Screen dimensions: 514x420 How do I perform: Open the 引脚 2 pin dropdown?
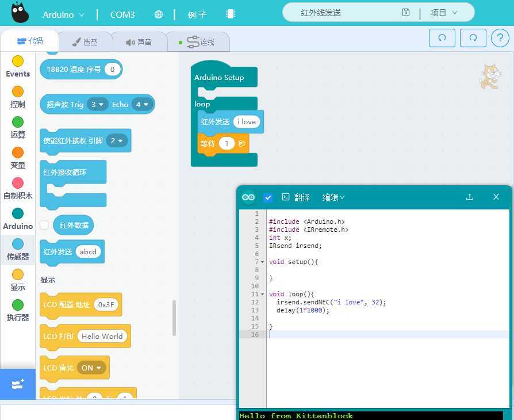117,141
